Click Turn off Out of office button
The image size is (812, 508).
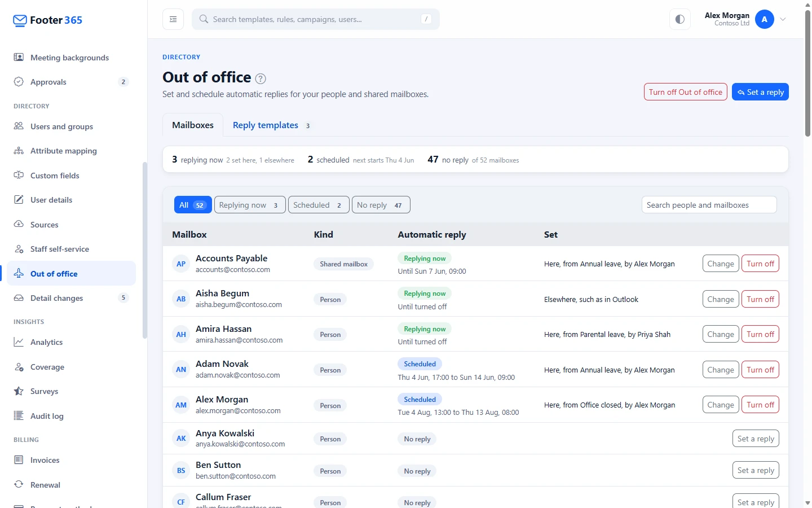[x=686, y=92]
